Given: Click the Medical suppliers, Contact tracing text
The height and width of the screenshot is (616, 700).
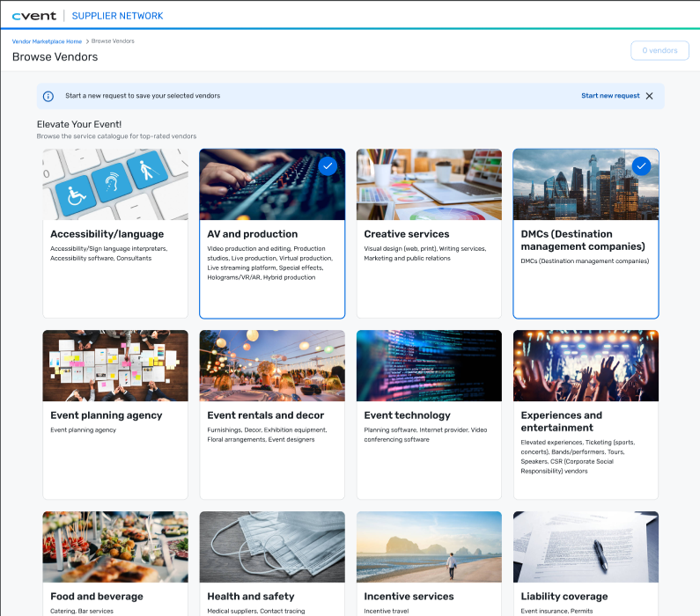Looking at the screenshot, I should pyautogui.click(x=256, y=611).
